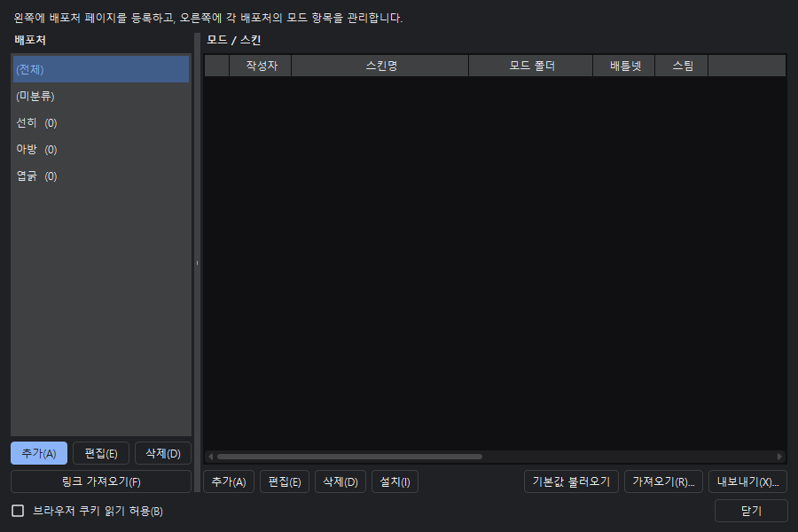The width and height of the screenshot is (798, 532).
Task: Select the (전체) entry in distributor list
Action: (x=101, y=69)
